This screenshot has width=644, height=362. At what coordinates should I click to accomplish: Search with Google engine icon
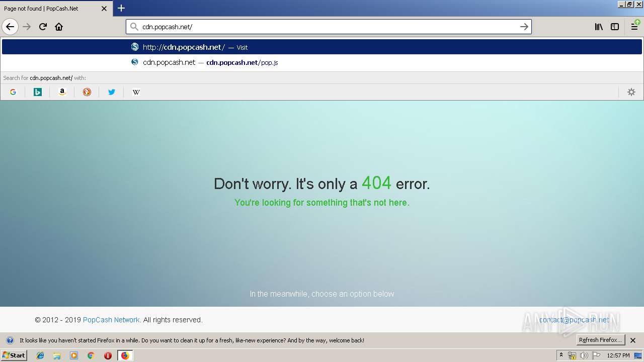click(13, 92)
